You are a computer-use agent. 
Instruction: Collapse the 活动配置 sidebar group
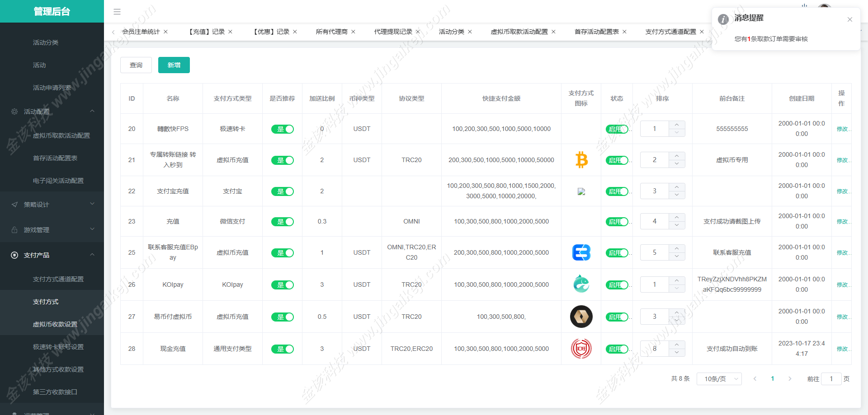pyautogui.click(x=92, y=111)
